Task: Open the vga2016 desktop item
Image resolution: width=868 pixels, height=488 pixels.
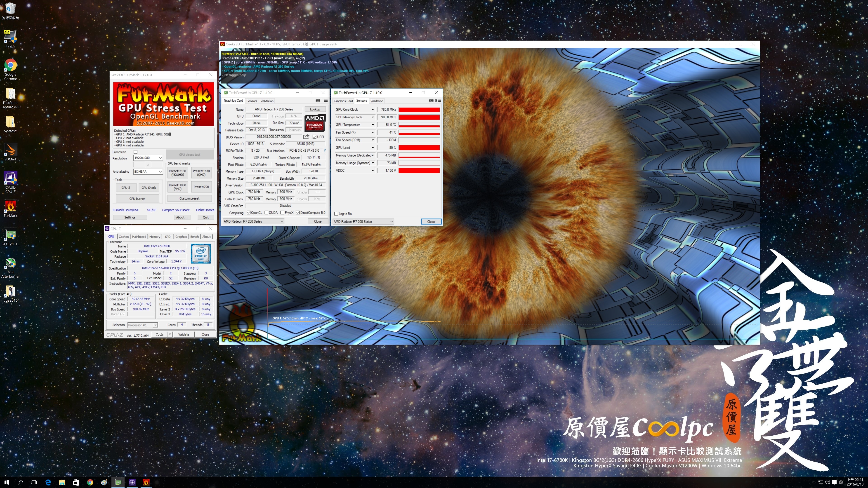Action: 10,293
